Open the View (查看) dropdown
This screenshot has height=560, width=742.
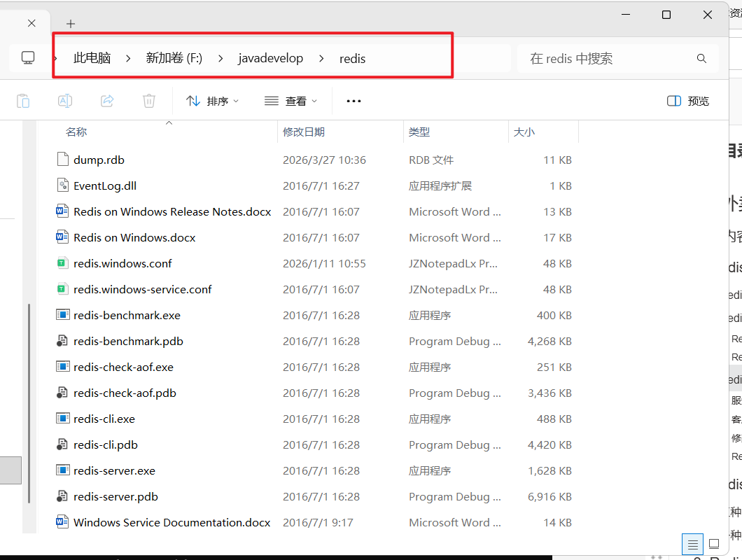290,101
